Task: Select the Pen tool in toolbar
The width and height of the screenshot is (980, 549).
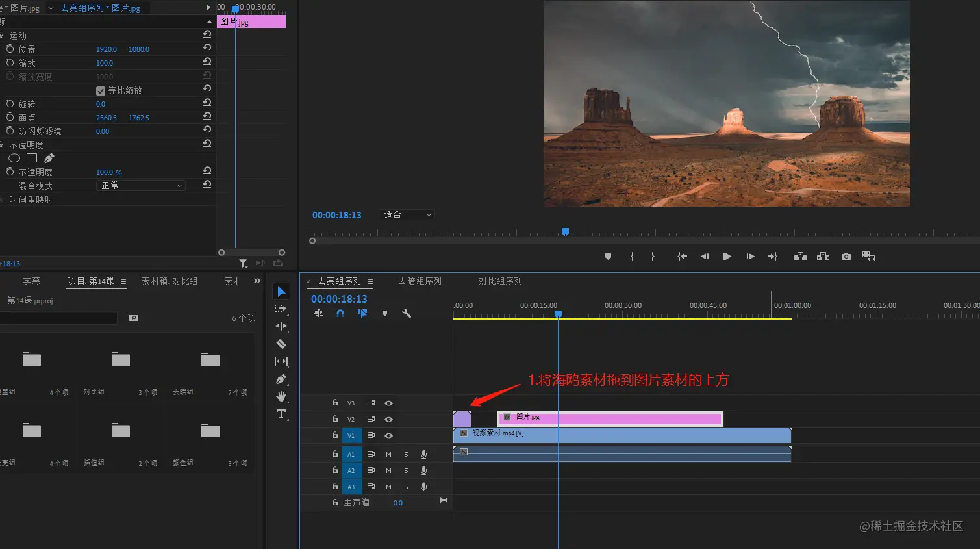Action: (281, 379)
